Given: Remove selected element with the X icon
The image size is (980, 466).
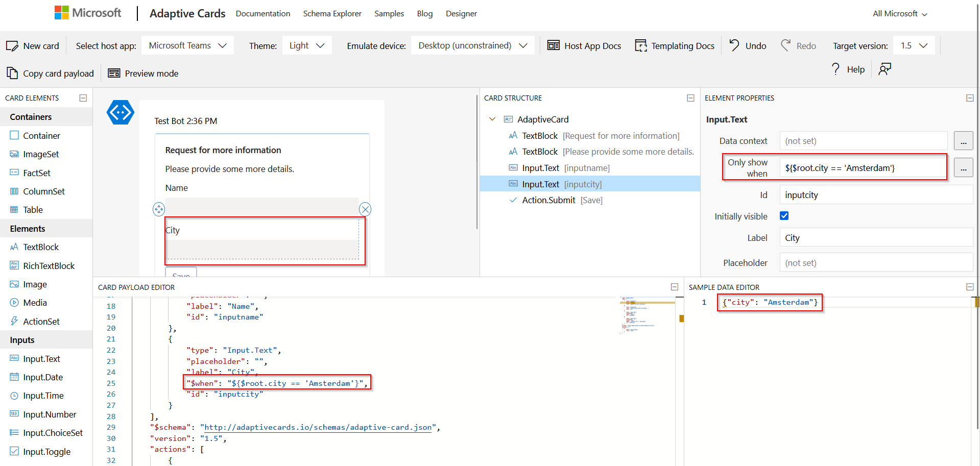Looking at the screenshot, I should (x=365, y=209).
